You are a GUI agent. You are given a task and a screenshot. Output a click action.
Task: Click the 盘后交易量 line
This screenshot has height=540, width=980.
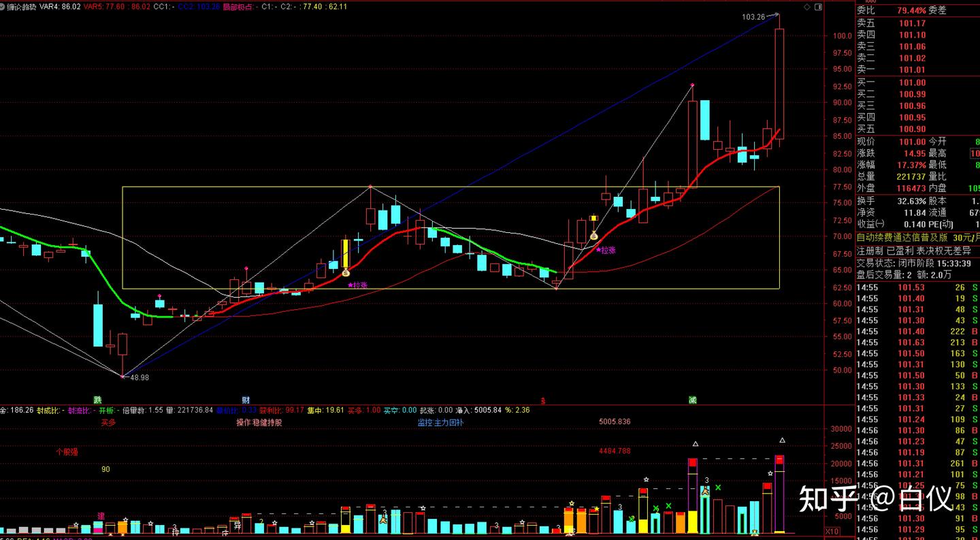click(x=904, y=275)
